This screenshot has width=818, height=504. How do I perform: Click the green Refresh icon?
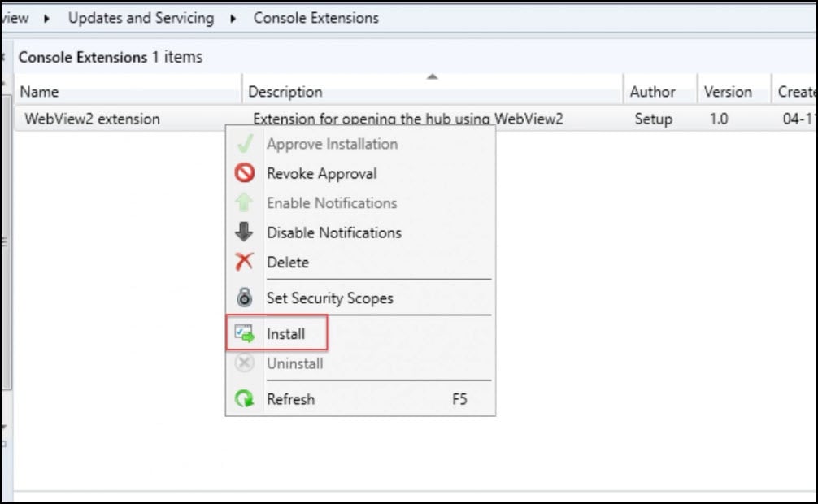[244, 398]
